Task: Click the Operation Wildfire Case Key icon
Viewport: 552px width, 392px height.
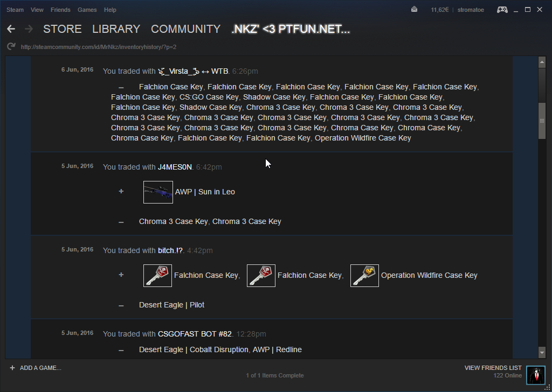Action: point(364,276)
